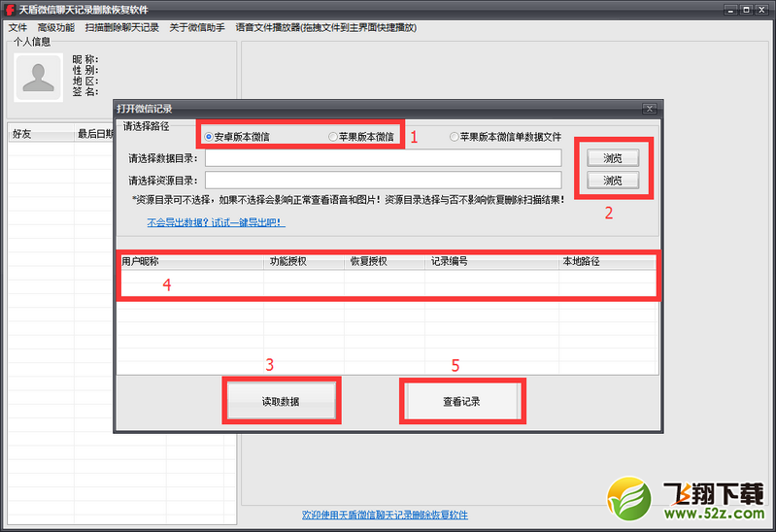Open the 文件 menu

(17, 28)
